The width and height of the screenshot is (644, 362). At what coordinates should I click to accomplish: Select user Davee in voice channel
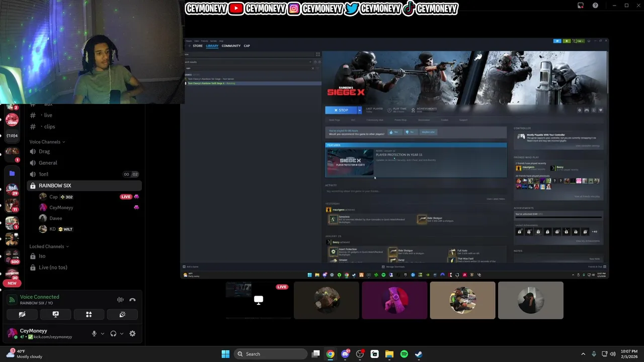pyautogui.click(x=55, y=218)
